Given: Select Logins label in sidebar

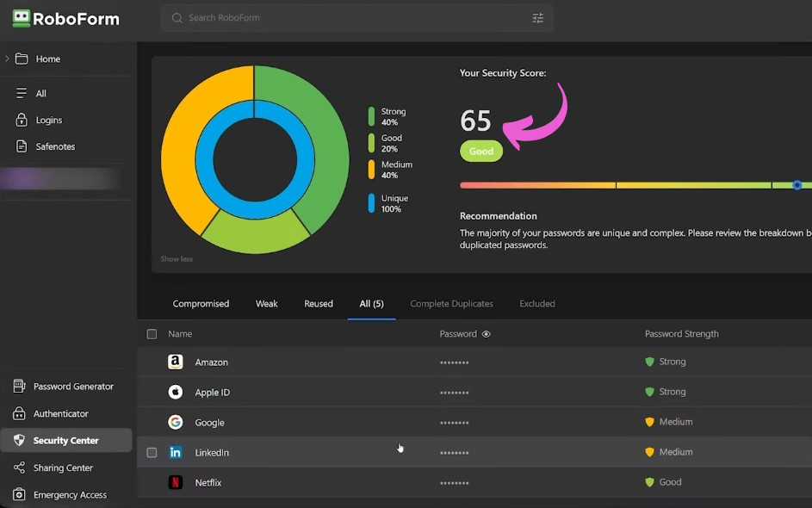Looking at the screenshot, I should pos(49,121).
